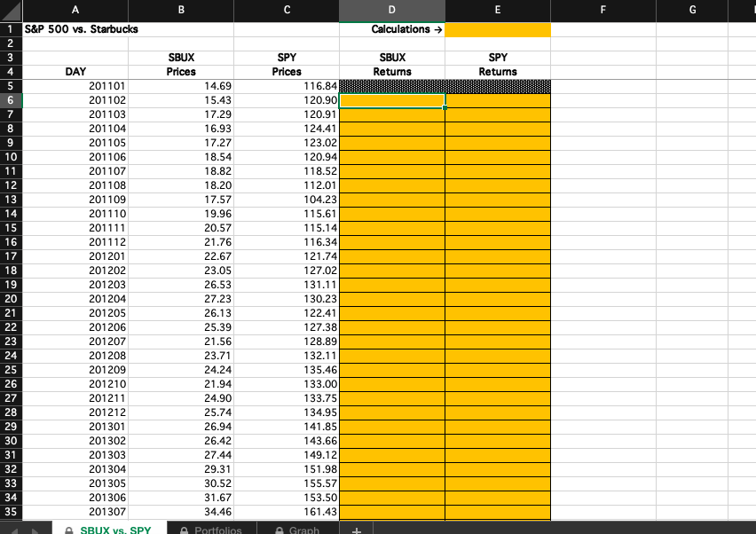Click SPY price 132.11

(x=287, y=356)
